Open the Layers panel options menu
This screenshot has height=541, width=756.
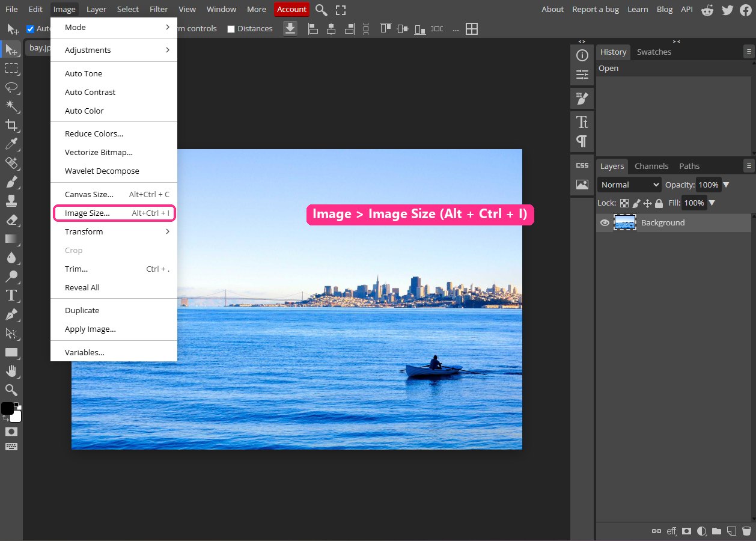748,166
